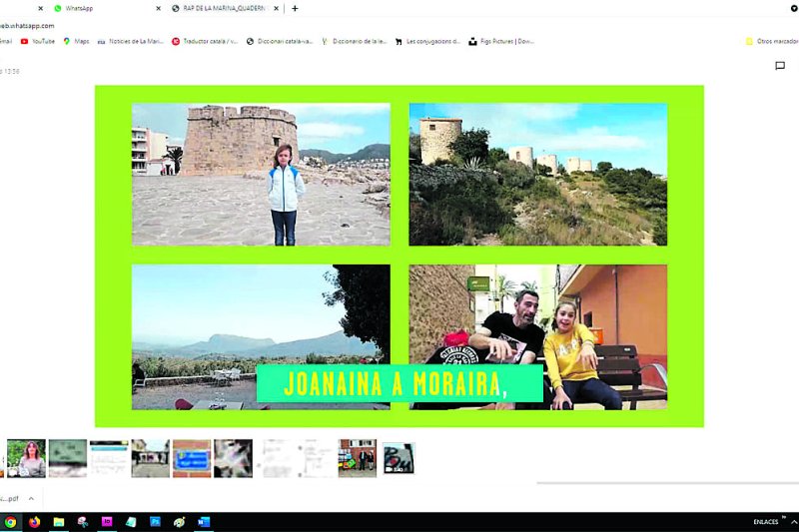Click the main video image with Joanaina a Moraira caption
Viewport: 799px width, 532px height.
399,257
